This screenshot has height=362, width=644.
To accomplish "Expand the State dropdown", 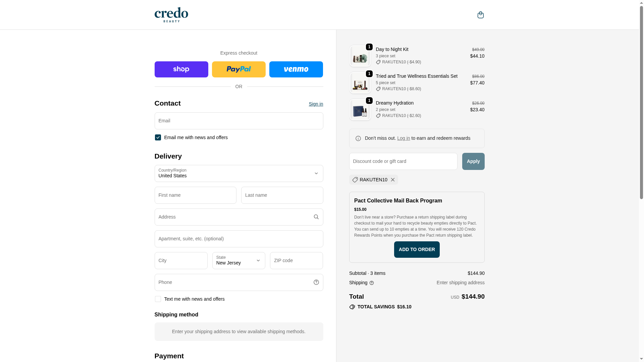I will click(238, 260).
